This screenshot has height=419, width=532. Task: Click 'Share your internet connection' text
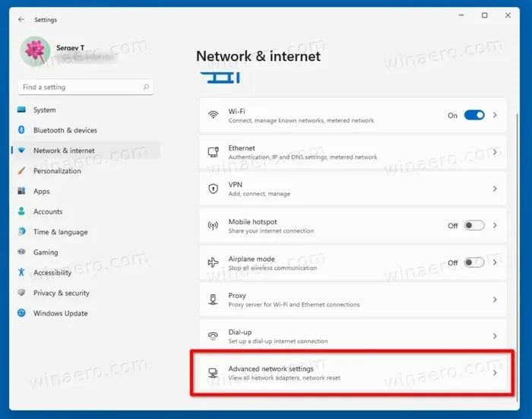(x=271, y=231)
